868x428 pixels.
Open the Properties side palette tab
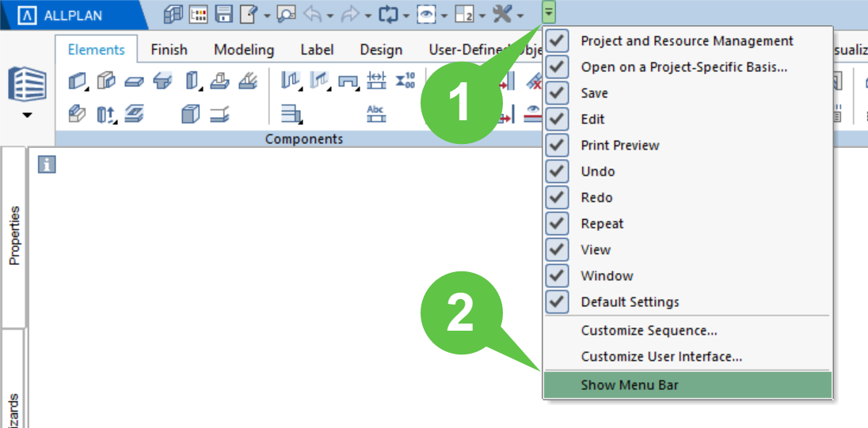point(14,237)
